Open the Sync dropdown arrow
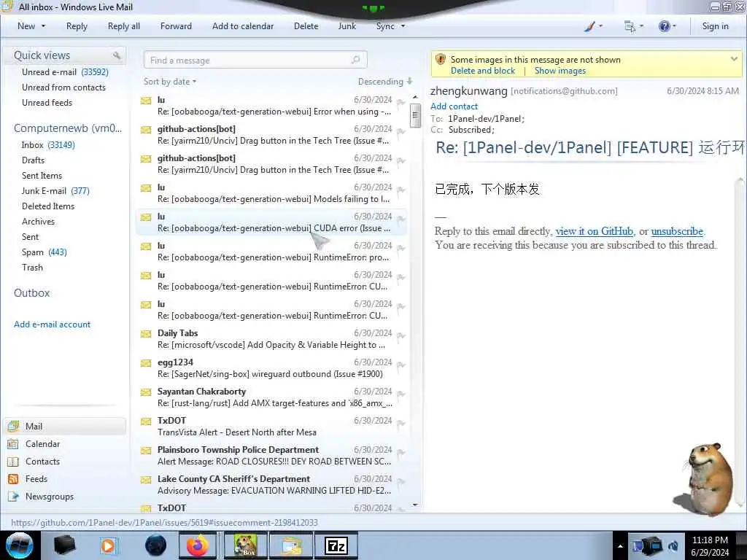 [x=403, y=26]
